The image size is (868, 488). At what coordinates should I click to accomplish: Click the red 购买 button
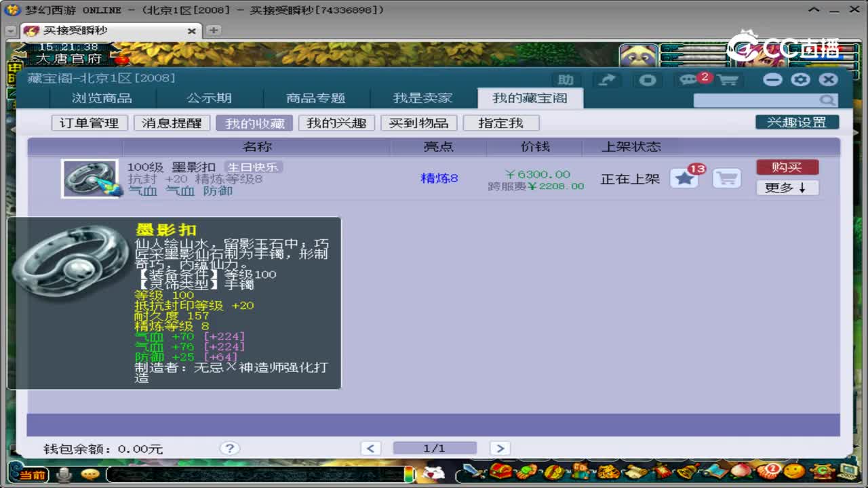pyautogui.click(x=787, y=167)
